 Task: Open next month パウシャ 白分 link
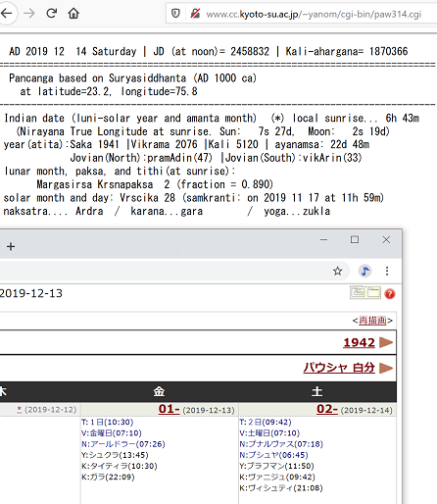(x=339, y=368)
